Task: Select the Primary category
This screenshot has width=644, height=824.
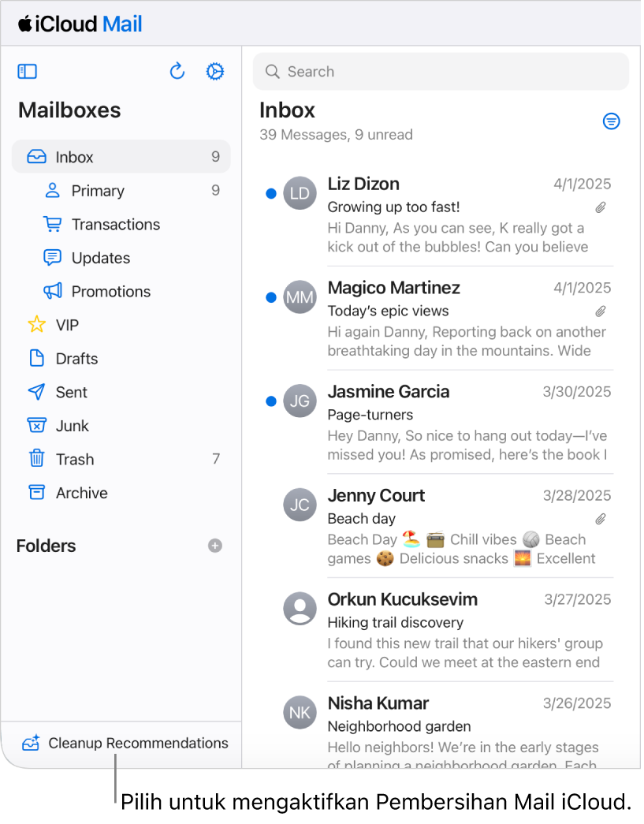Action: point(121,190)
